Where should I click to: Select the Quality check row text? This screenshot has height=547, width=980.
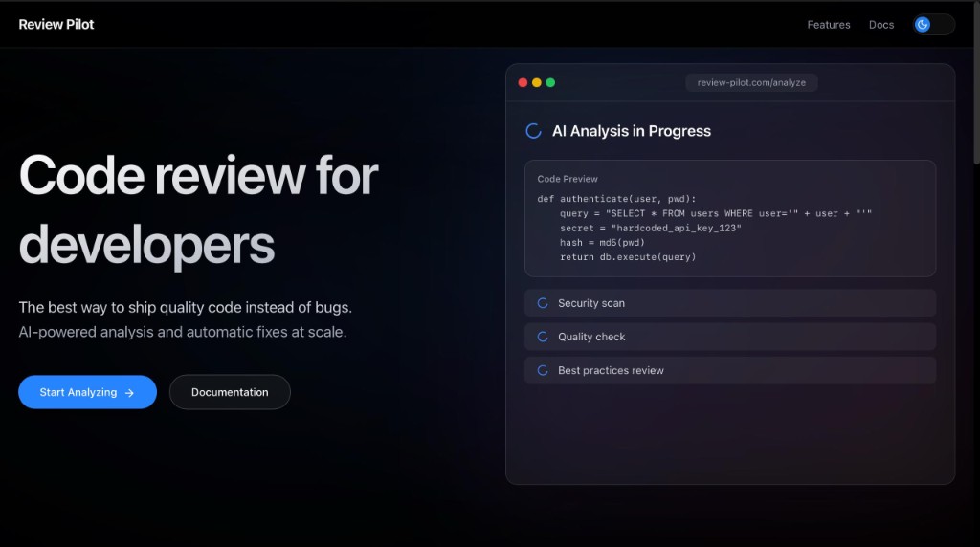pos(591,337)
